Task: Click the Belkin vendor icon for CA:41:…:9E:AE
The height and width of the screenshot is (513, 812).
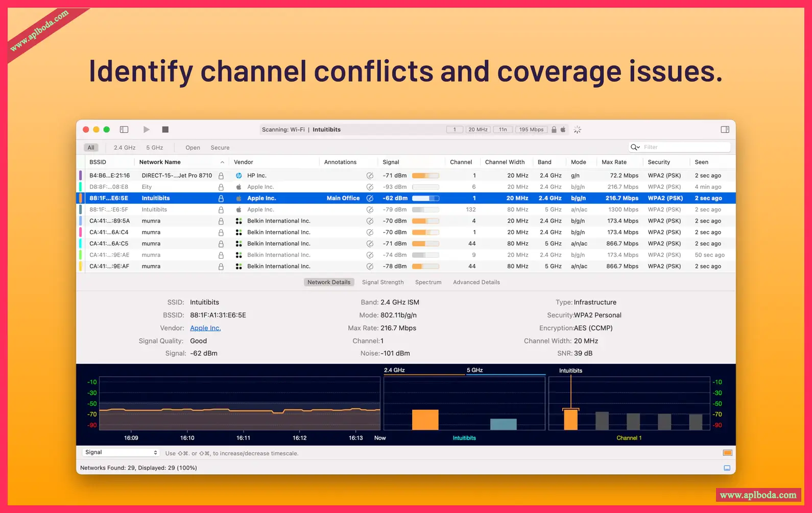Action: (x=238, y=255)
